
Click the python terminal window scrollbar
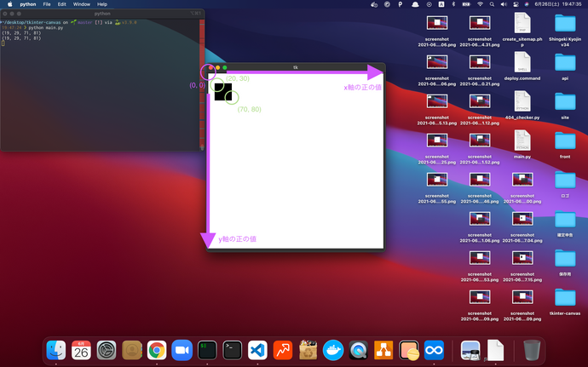(202, 83)
